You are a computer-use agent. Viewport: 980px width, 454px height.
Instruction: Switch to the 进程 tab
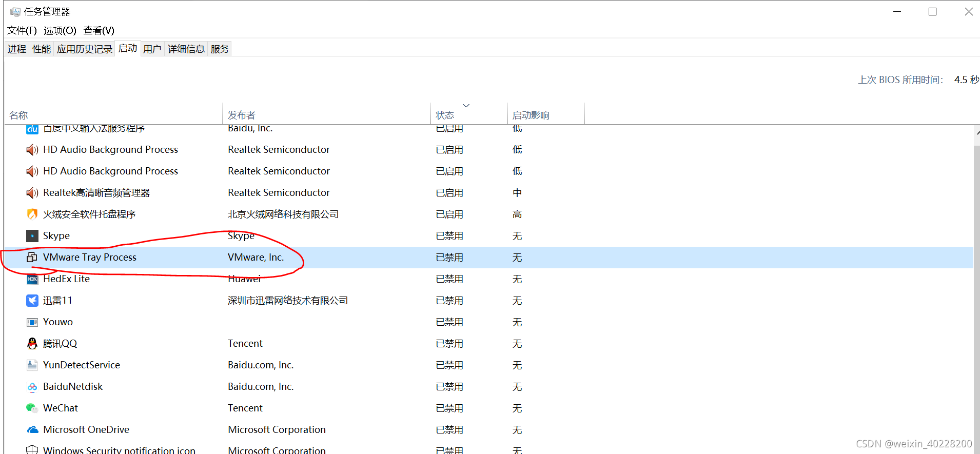pos(17,49)
